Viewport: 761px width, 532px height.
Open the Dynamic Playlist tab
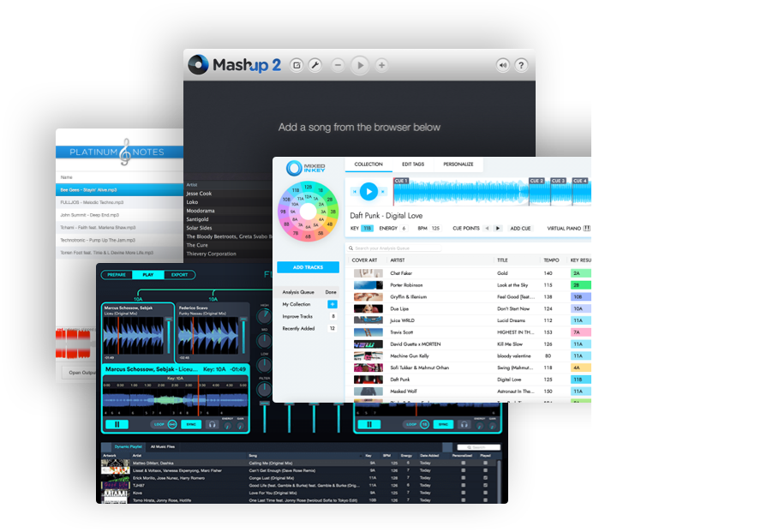click(x=129, y=446)
